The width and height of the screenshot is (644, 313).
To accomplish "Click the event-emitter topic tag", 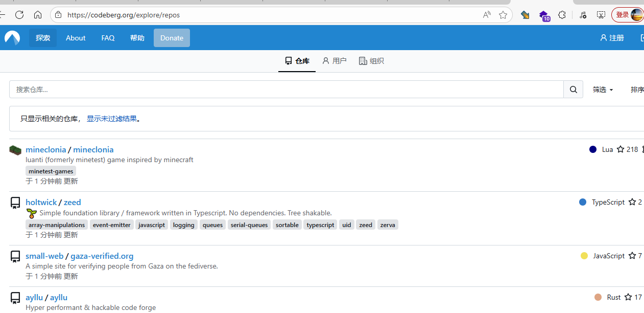I will [x=112, y=225].
